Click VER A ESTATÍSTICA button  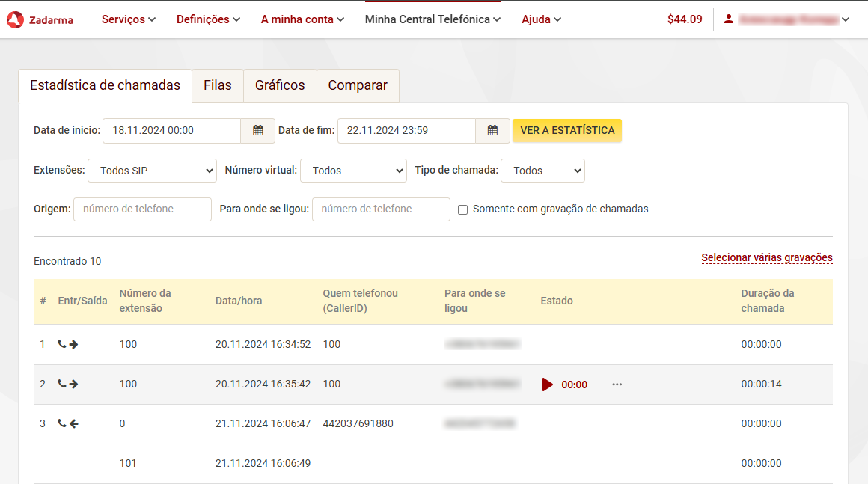(x=567, y=131)
